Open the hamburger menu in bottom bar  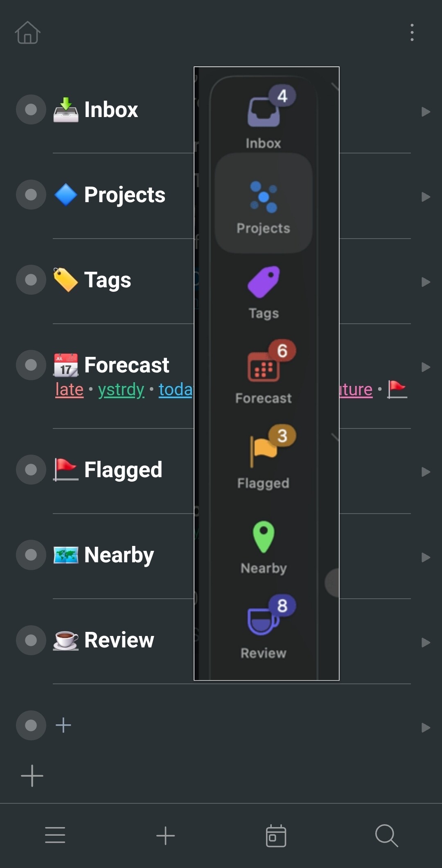55,835
